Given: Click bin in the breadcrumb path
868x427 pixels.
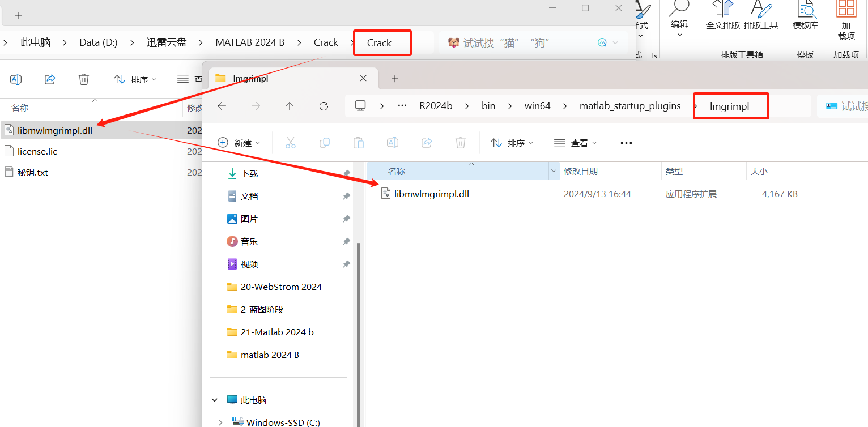Looking at the screenshot, I should pyautogui.click(x=488, y=106).
